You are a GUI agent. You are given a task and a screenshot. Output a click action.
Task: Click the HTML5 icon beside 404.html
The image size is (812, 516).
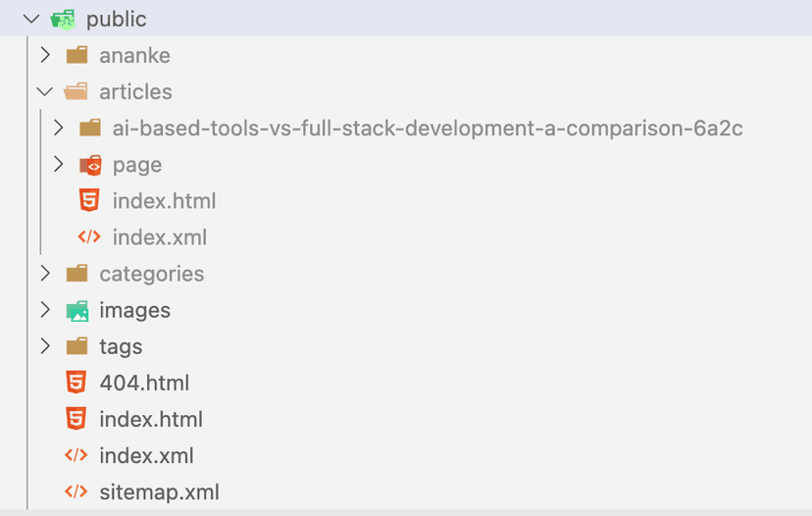[76, 383]
